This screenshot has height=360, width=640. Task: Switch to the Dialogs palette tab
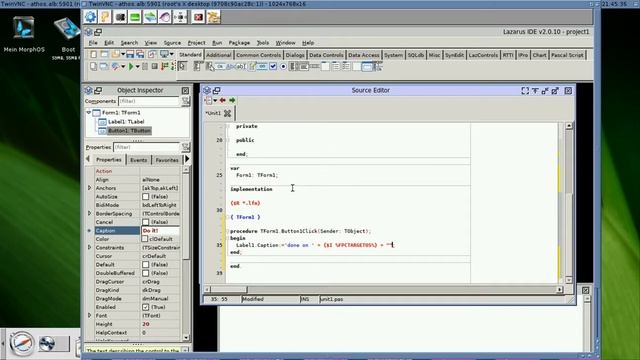295,55
